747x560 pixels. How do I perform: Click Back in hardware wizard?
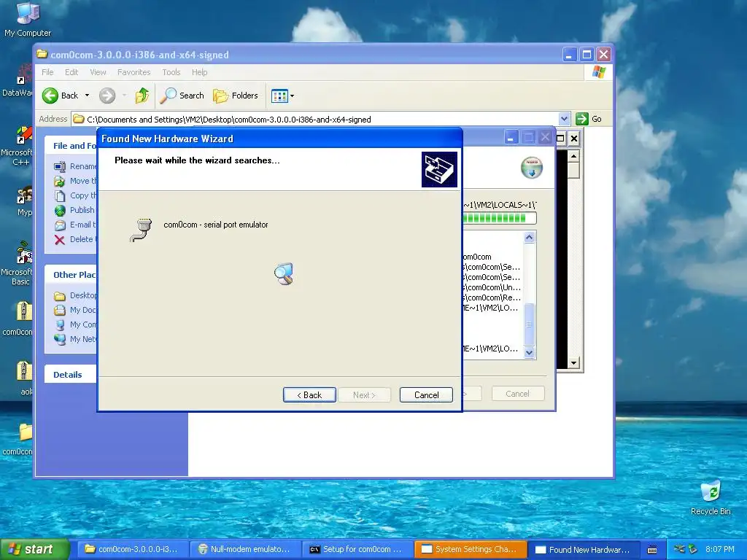309,394
